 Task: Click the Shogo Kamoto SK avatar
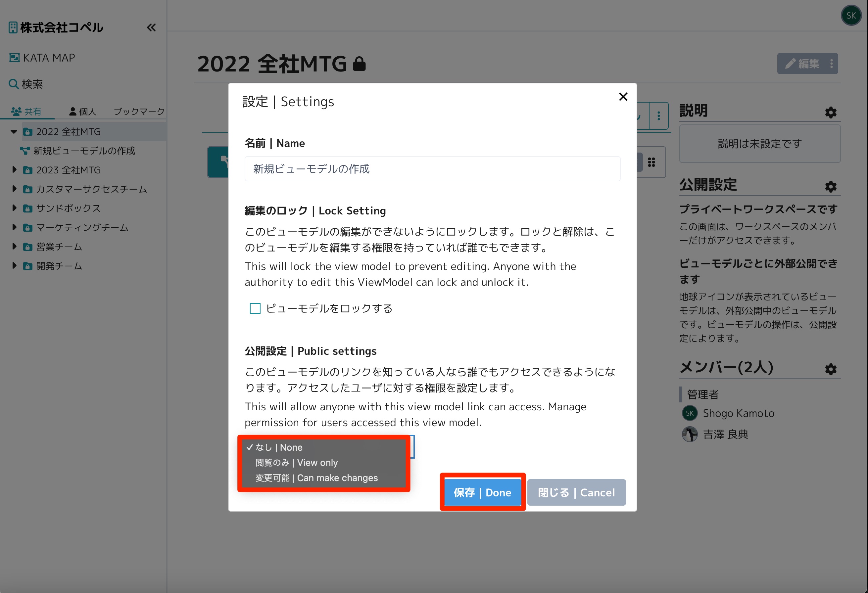click(x=690, y=413)
